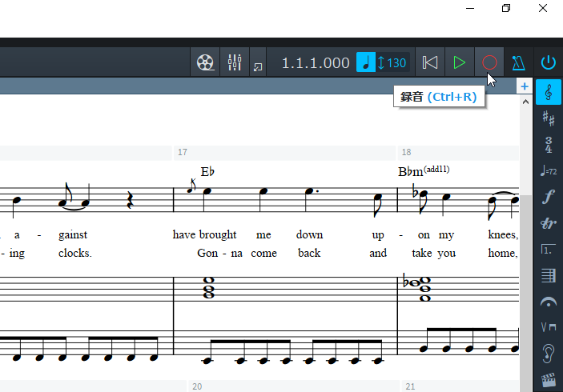This screenshot has height=392, width=563.
Task: Open the fermata holds panel
Action: (549, 302)
